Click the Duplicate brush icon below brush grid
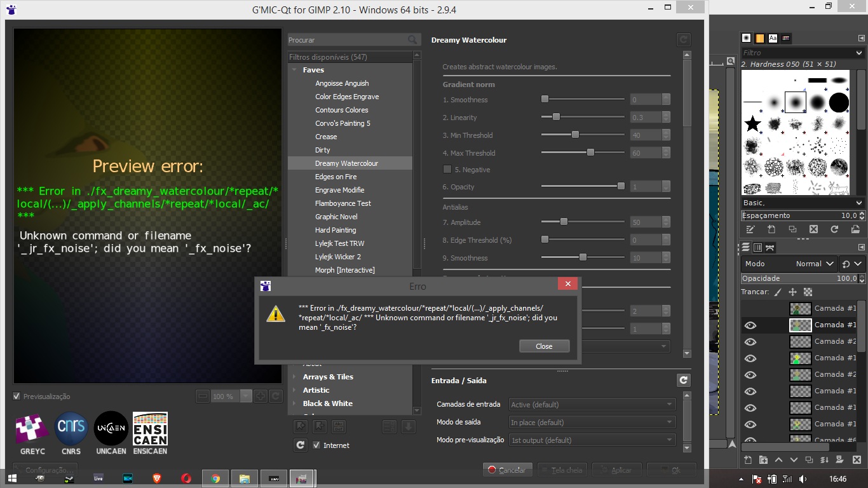 coord(792,229)
